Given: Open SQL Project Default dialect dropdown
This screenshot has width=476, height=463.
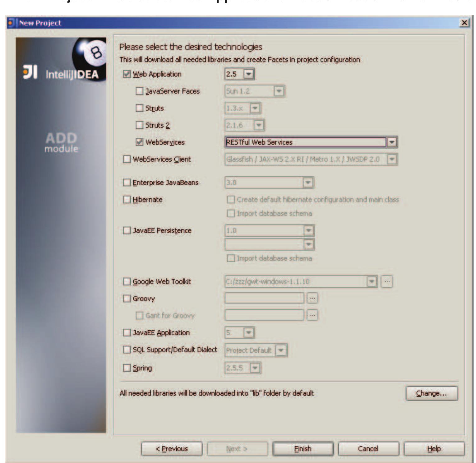Looking at the screenshot, I should [x=281, y=350].
